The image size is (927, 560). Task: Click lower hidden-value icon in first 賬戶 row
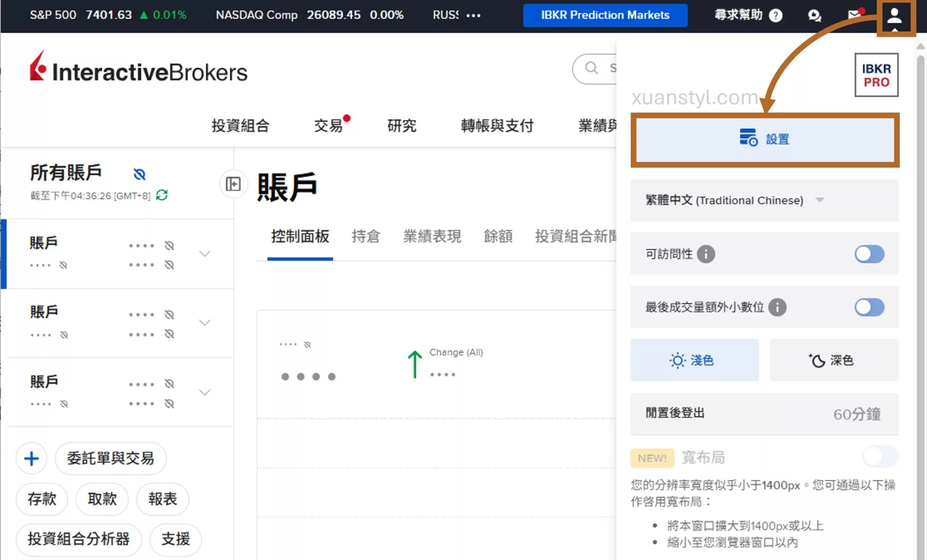coord(169,265)
